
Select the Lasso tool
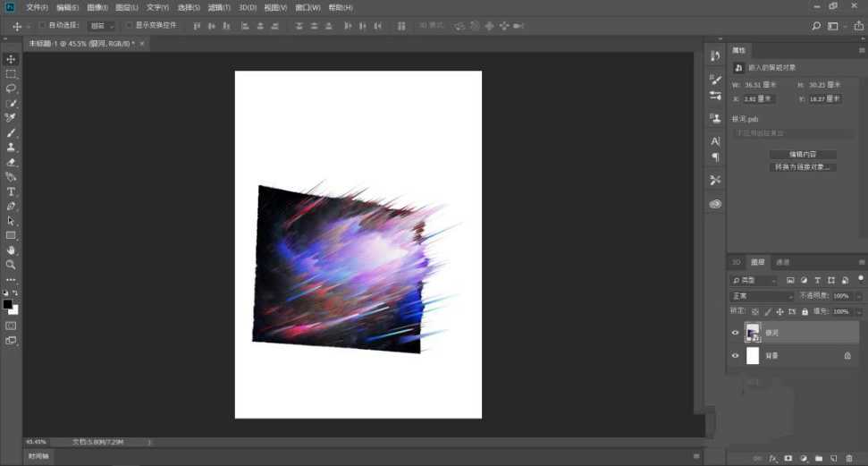click(x=11, y=89)
